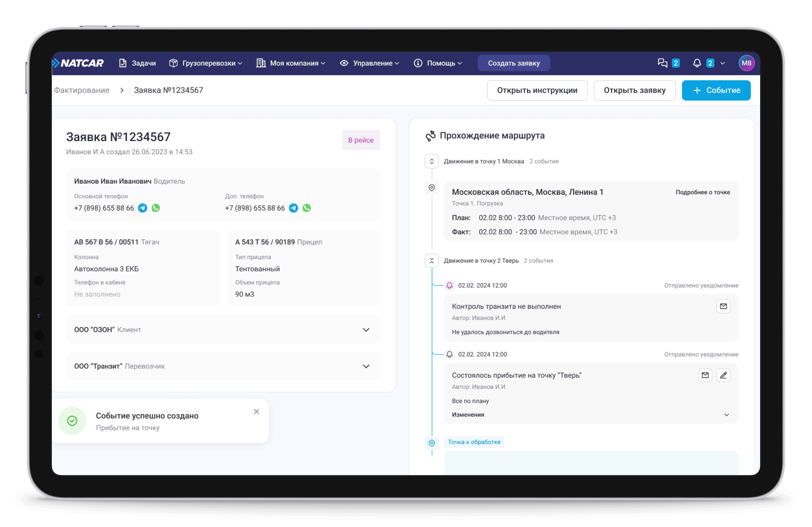This screenshot has height=527, width=812.
Task: Expand the Изменения section of the event
Action: [x=726, y=415]
